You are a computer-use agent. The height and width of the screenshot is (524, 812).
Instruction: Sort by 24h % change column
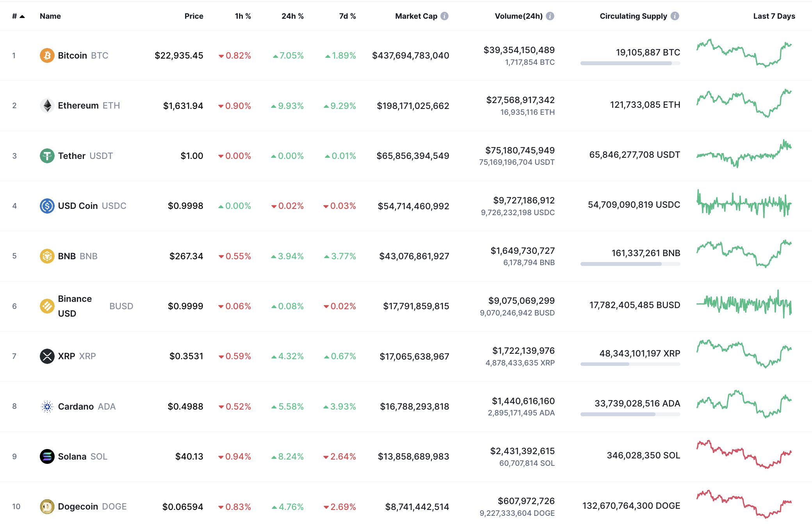coord(293,16)
